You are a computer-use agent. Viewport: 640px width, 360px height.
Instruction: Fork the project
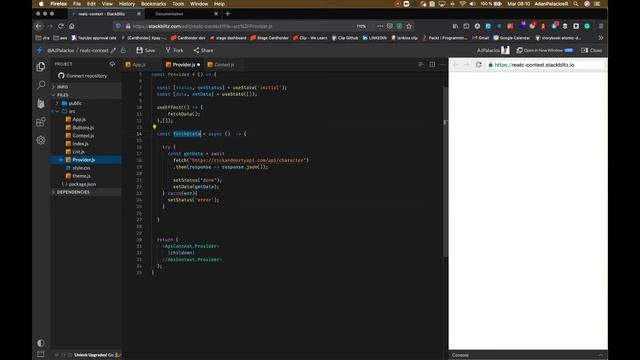point(175,50)
